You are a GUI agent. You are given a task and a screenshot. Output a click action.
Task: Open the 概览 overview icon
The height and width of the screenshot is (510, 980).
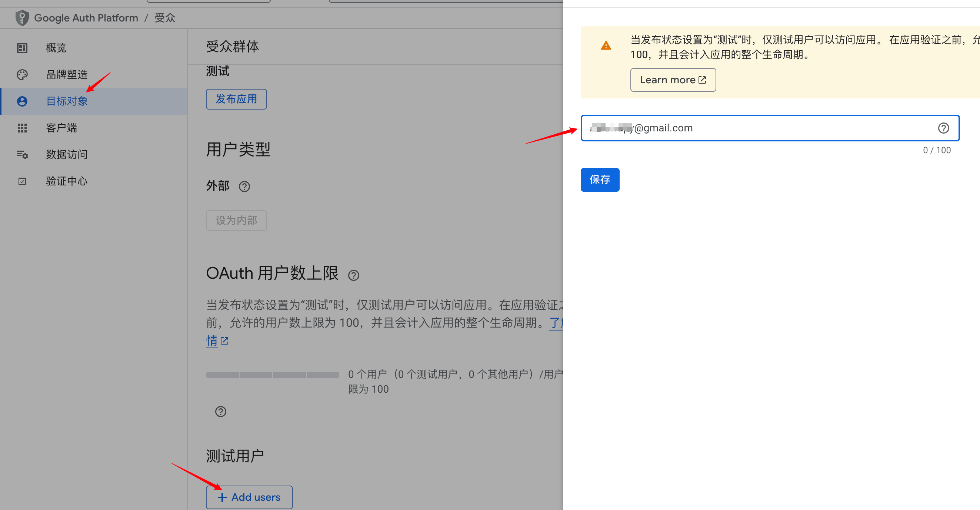tap(22, 48)
